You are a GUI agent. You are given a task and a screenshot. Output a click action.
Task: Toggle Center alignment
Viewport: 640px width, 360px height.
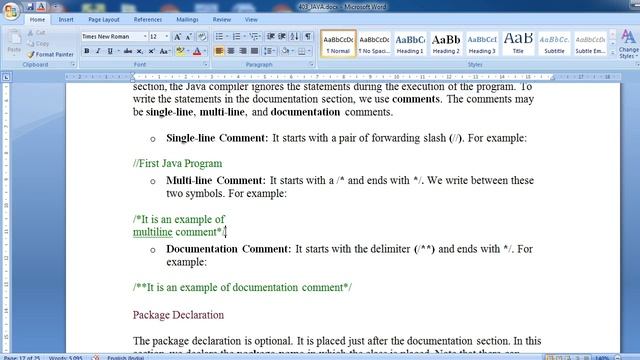[231, 51]
